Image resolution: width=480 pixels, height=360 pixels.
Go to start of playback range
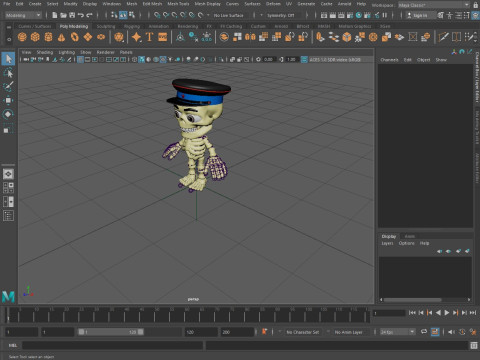pyautogui.click(x=412, y=313)
